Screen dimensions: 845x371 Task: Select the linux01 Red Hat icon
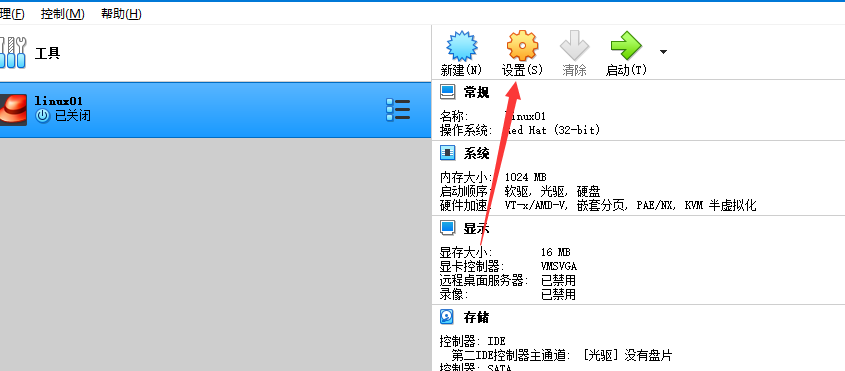pyautogui.click(x=13, y=109)
